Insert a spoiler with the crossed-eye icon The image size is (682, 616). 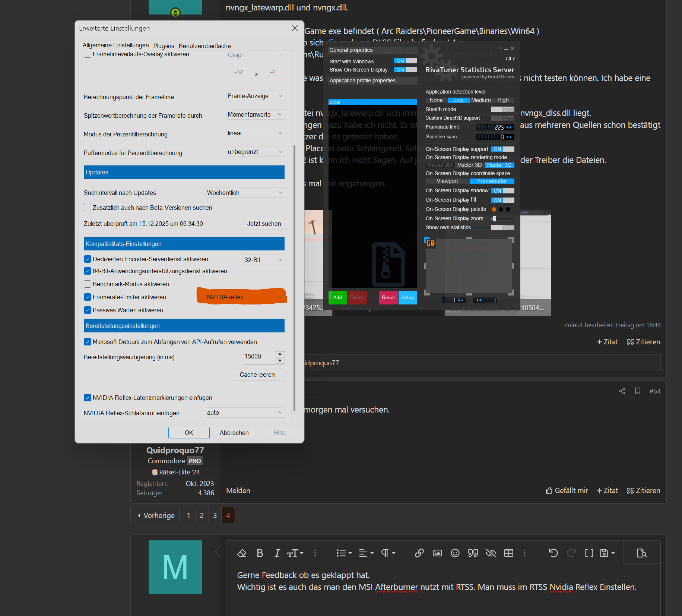coord(491,553)
